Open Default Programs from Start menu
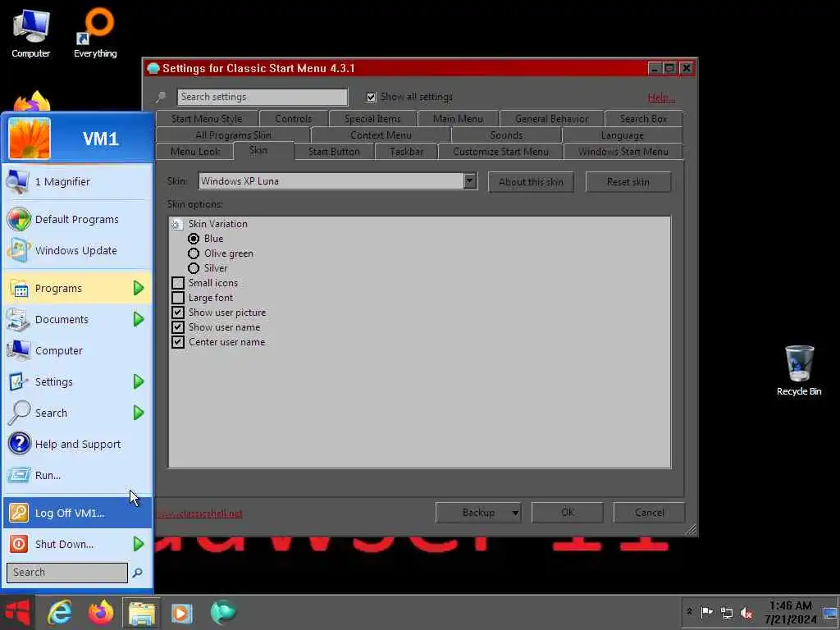The height and width of the screenshot is (630, 840). (78, 219)
